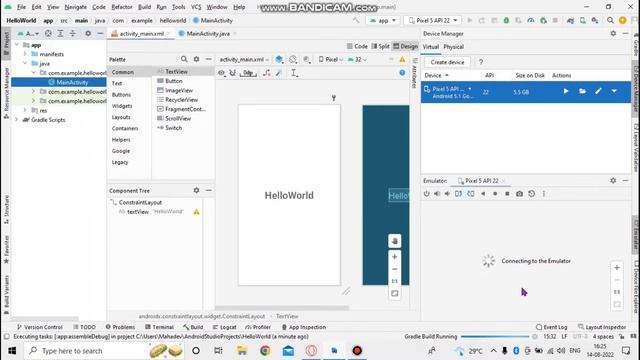
Task: Select textView in Component Tree
Action: [x=138, y=212]
